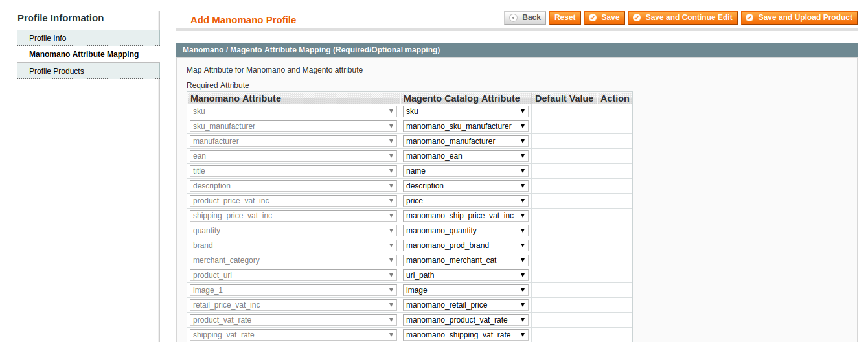Click the disabled retail_price_vat_inc dropdown
Viewport: 868px width, 342px height.
tap(293, 305)
